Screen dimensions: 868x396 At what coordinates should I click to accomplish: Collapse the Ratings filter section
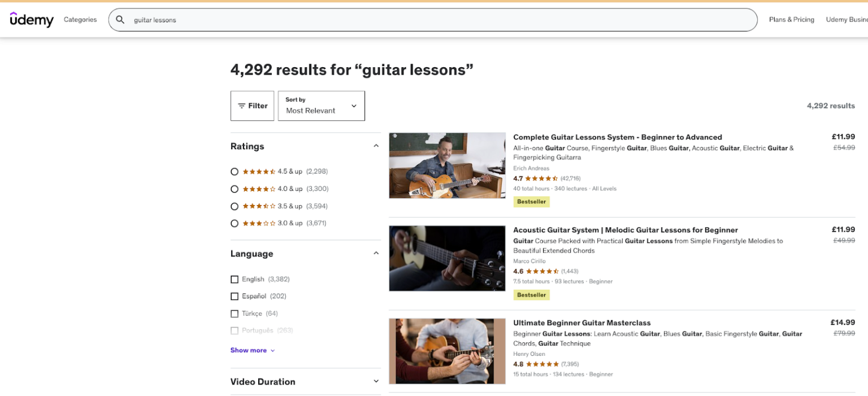pyautogui.click(x=376, y=145)
